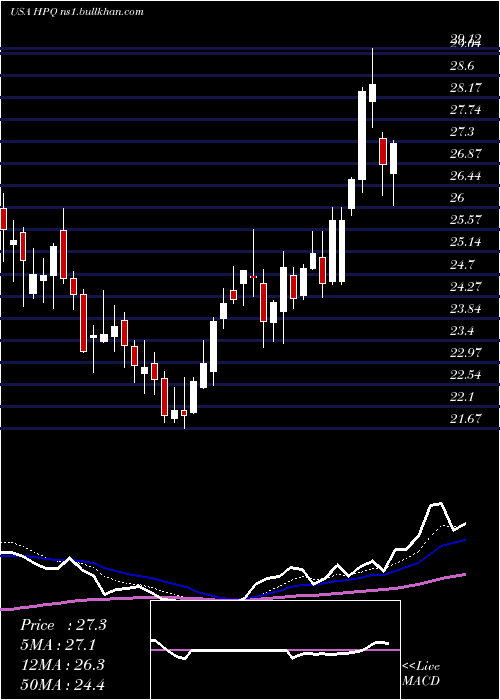Image resolution: width=500 pixels, height=700 pixels.
Task: Click the 21.67 price axis label
Action: point(466,418)
